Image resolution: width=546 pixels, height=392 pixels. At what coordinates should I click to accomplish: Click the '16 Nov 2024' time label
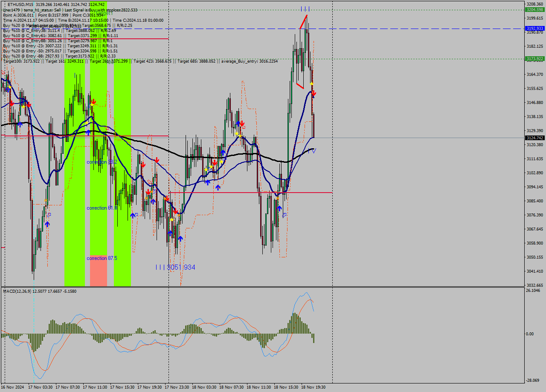[x=13, y=387]
